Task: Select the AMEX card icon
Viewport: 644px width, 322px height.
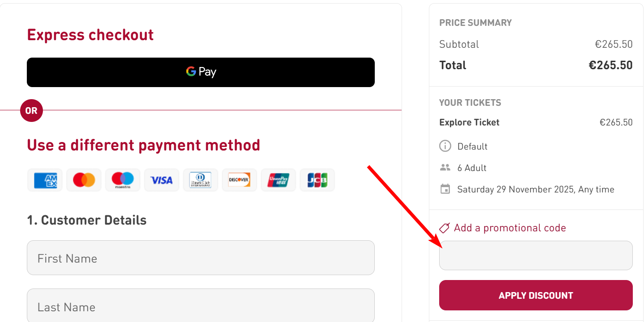Action: pyautogui.click(x=45, y=180)
